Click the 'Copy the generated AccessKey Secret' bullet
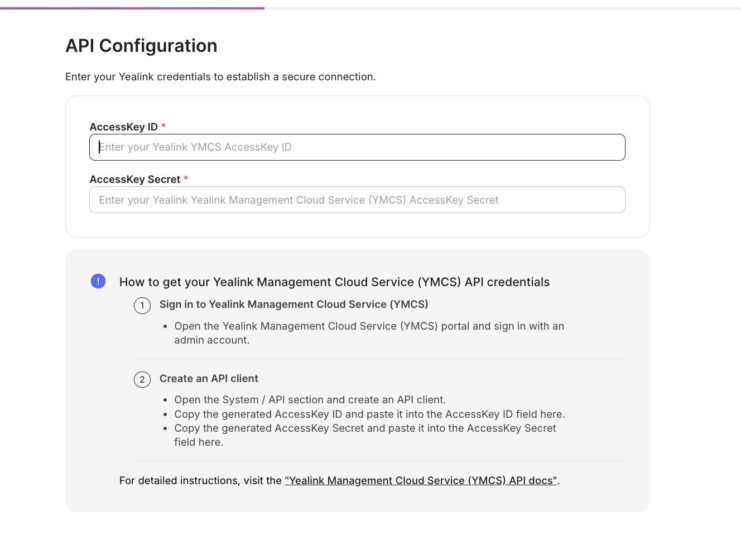Viewport: 741px width, 560px height. [x=365, y=435]
